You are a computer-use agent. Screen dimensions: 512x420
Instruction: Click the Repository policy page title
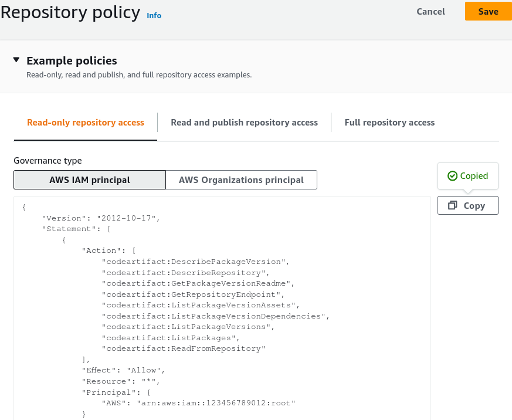70,12
